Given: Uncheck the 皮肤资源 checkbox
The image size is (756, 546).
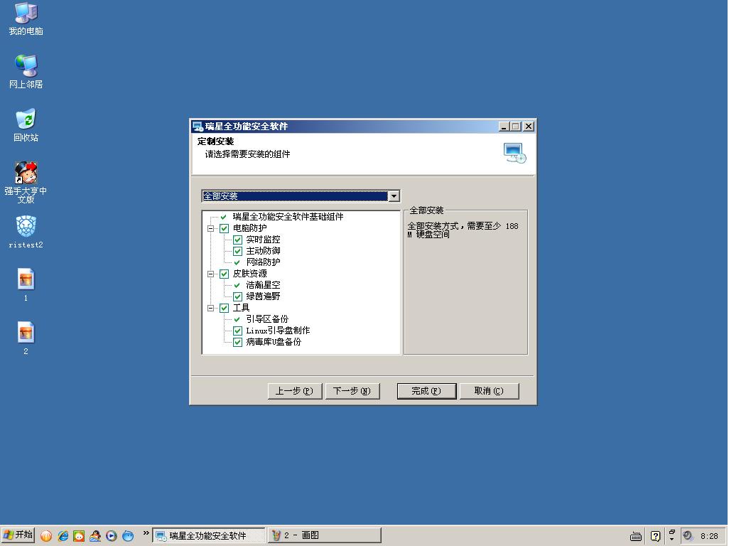Looking at the screenshot, I should [x=225, y=274].
